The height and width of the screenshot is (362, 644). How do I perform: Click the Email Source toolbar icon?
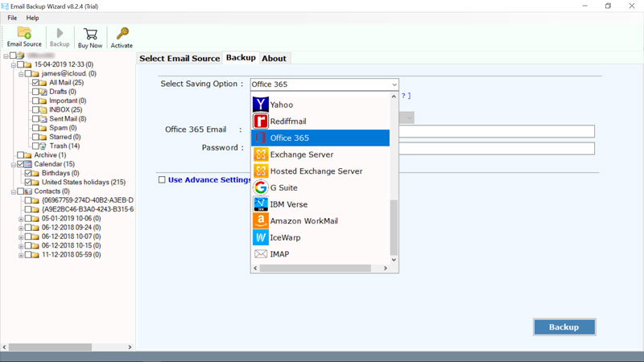click(x=24, y=33)
